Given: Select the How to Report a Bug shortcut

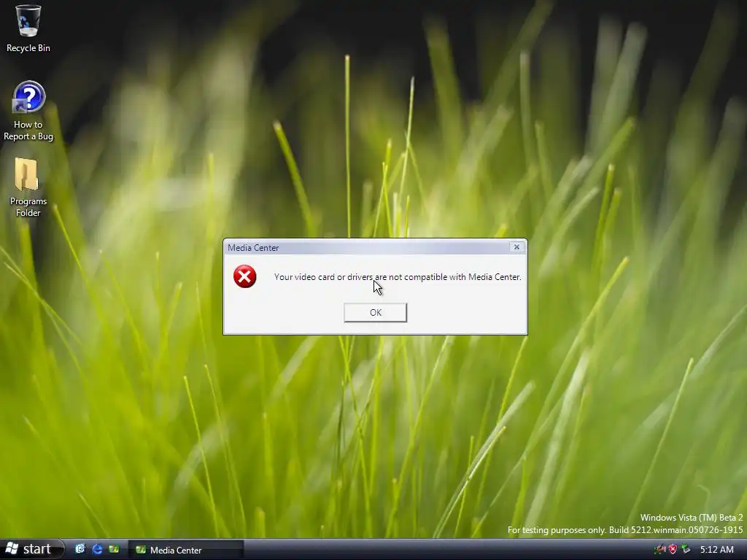Looking at the screenshot, I should tap(28, 111).
